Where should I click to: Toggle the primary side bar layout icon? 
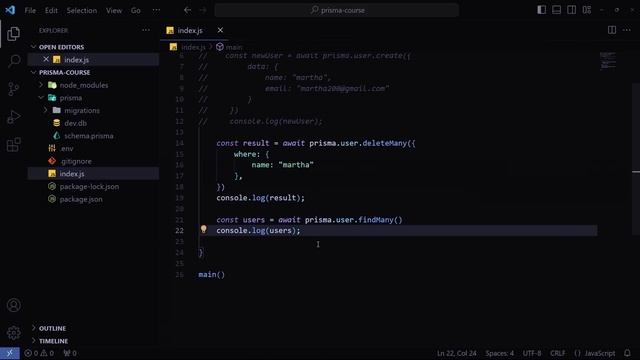pos(541,10)
